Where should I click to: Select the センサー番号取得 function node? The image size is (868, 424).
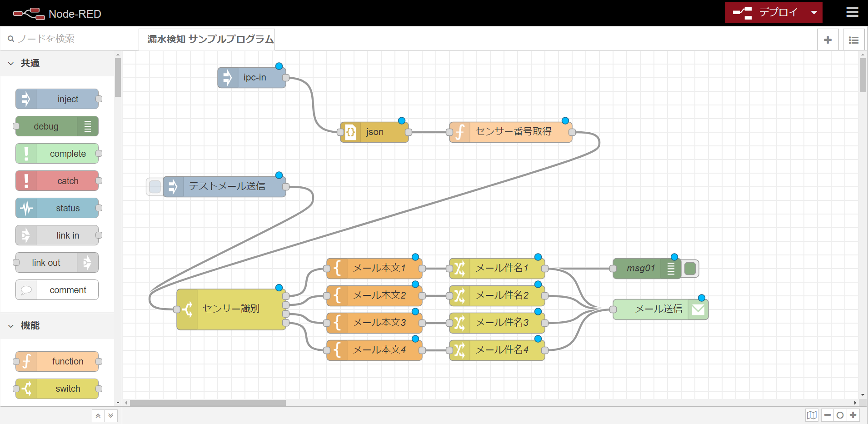[x=511, y=132]
